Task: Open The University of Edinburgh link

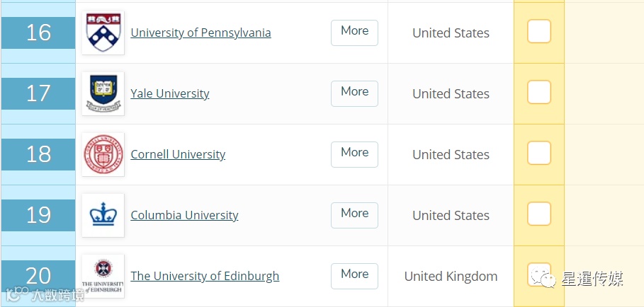Action: tap(205, 276)
